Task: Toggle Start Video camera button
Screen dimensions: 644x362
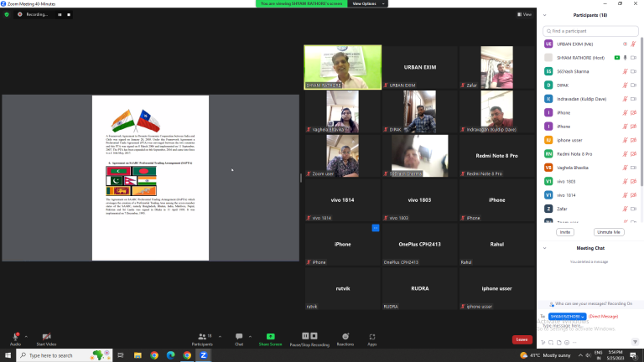Action: tap(46, 337)
